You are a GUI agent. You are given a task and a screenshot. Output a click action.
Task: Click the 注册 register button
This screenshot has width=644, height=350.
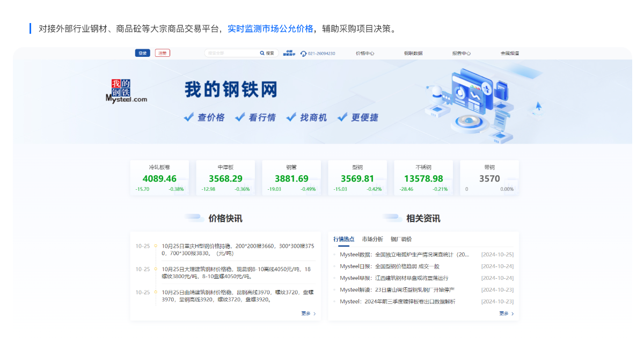click(x=163, y=53)
